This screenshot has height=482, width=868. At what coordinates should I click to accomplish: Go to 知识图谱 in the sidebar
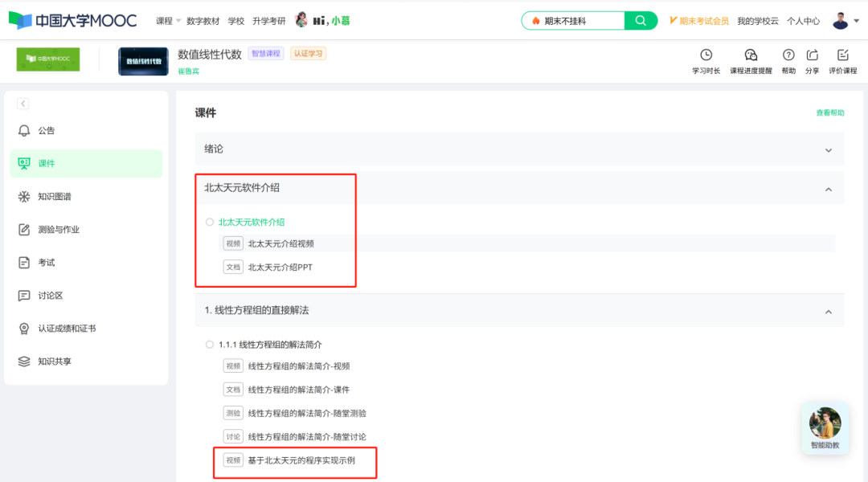(59, 197)
